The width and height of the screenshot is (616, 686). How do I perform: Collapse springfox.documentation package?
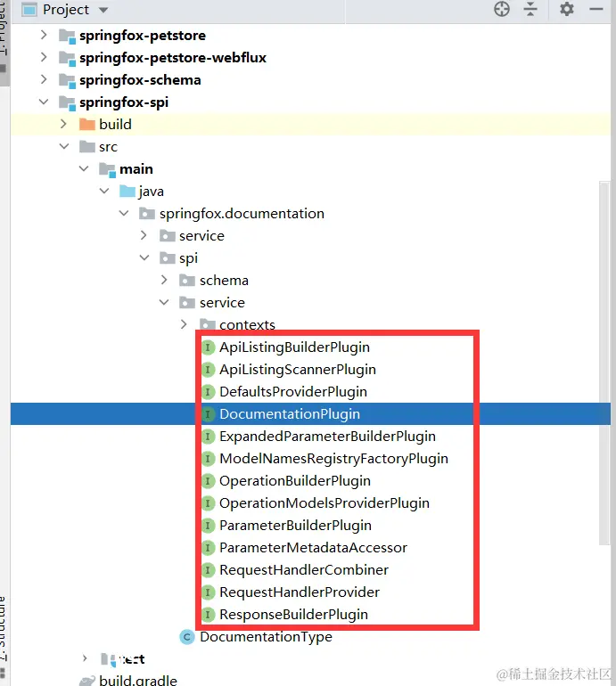click(x=124, y=214)
